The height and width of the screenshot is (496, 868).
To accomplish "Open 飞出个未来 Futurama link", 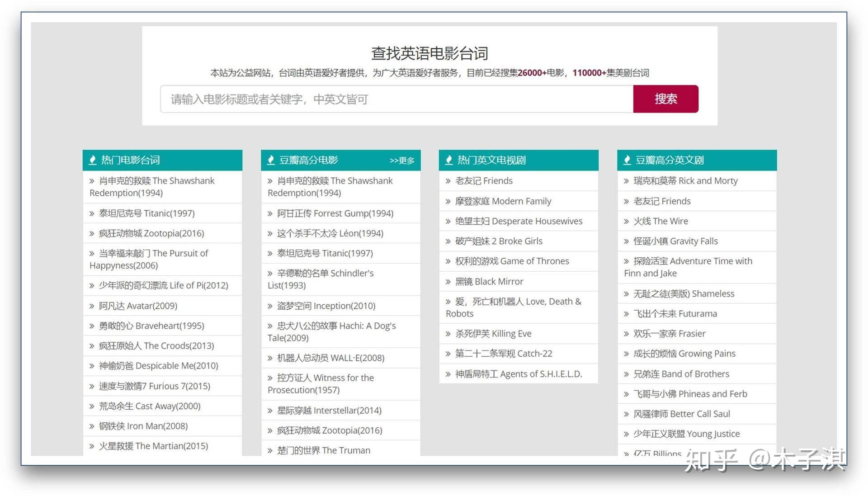I will point(675,313).
